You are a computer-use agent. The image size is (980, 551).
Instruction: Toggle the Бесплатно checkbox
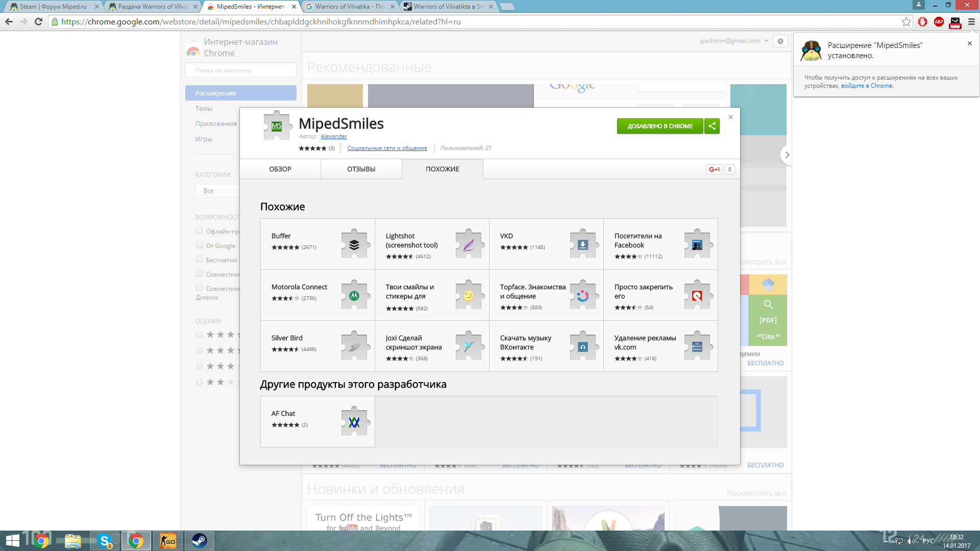click(x=199, y=259)
